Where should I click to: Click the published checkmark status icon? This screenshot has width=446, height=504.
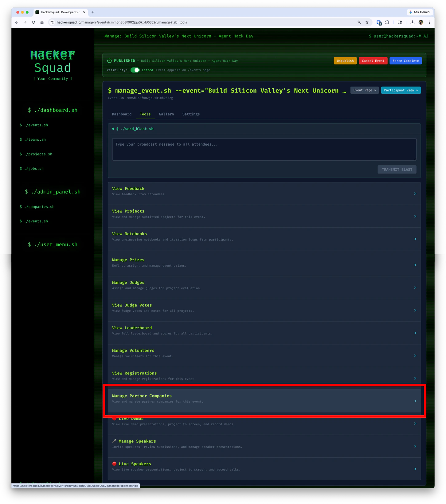pyautogui.click(x=109, y=61)
